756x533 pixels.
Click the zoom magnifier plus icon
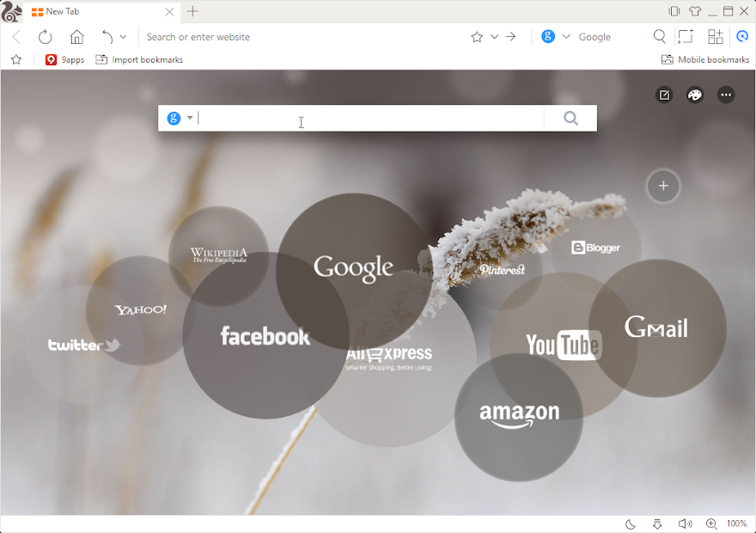pyautogui.click(x=711, y=524)
